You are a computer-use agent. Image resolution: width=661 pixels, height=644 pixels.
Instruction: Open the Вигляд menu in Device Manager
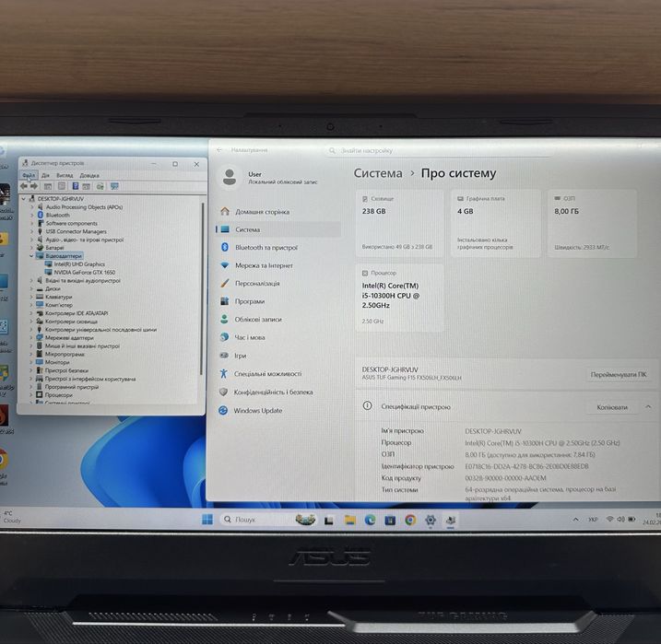pos(65,175)
